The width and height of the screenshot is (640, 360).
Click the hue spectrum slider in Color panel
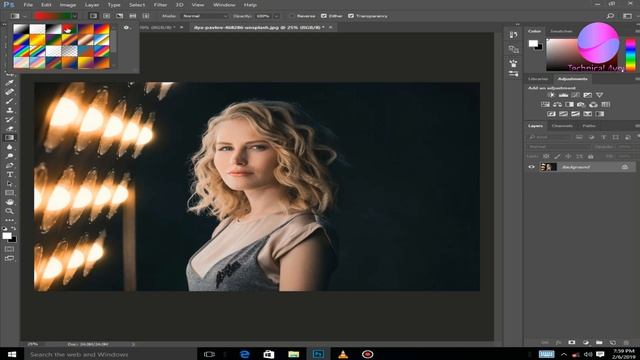(631, 55)
